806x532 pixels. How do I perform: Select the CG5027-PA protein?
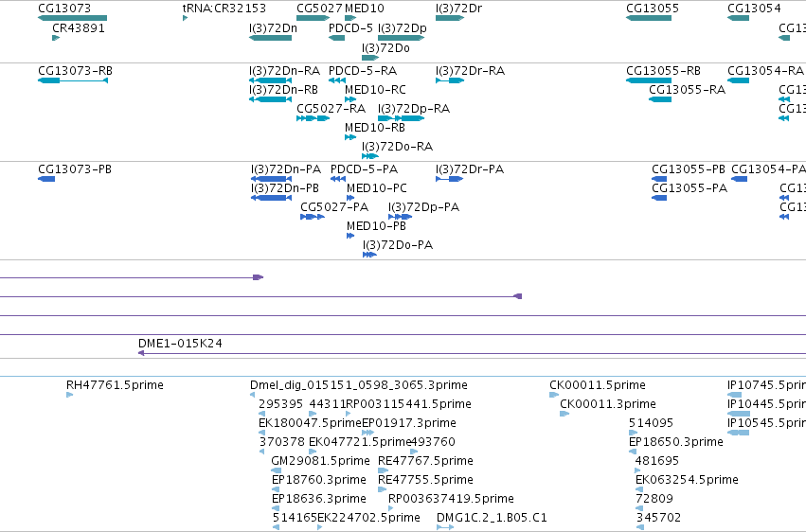313,217
